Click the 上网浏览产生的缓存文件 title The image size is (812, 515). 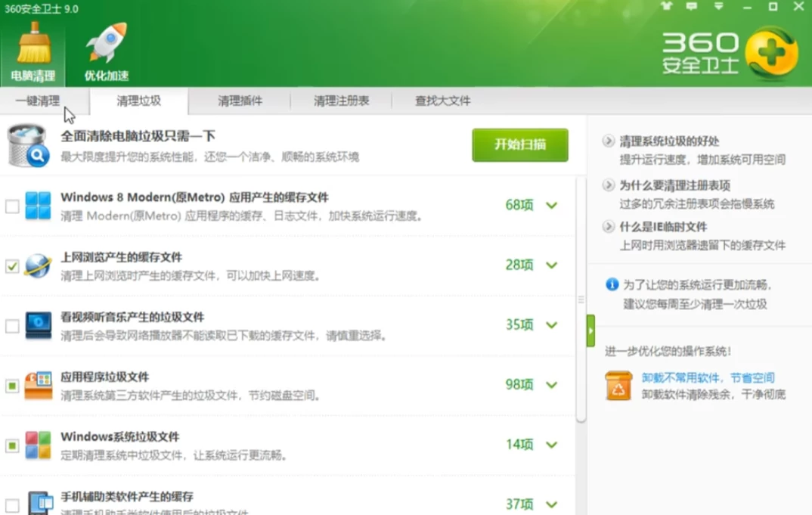[x=121, y=257]
